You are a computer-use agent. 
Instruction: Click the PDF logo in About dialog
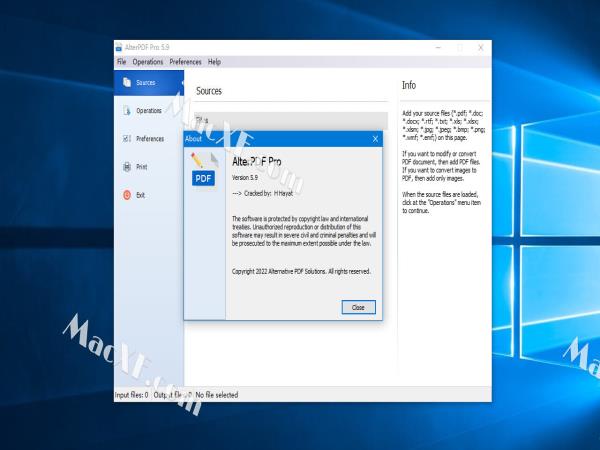point(203,178)
